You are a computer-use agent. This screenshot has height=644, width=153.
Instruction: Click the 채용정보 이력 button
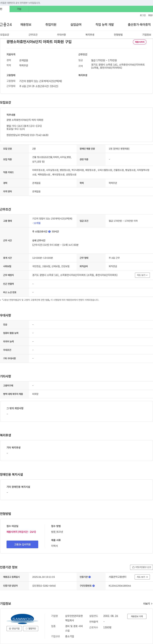click(137, 616)
